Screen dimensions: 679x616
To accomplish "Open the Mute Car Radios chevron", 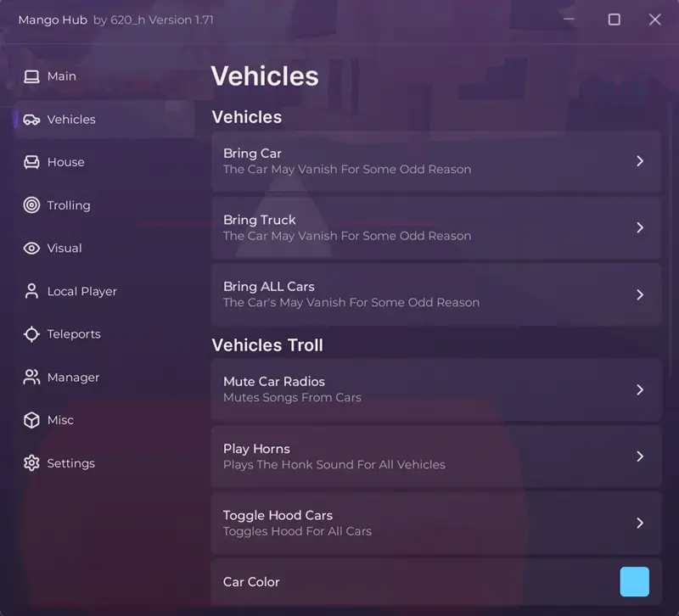I will pyautogui.click(x=640, y=390).
